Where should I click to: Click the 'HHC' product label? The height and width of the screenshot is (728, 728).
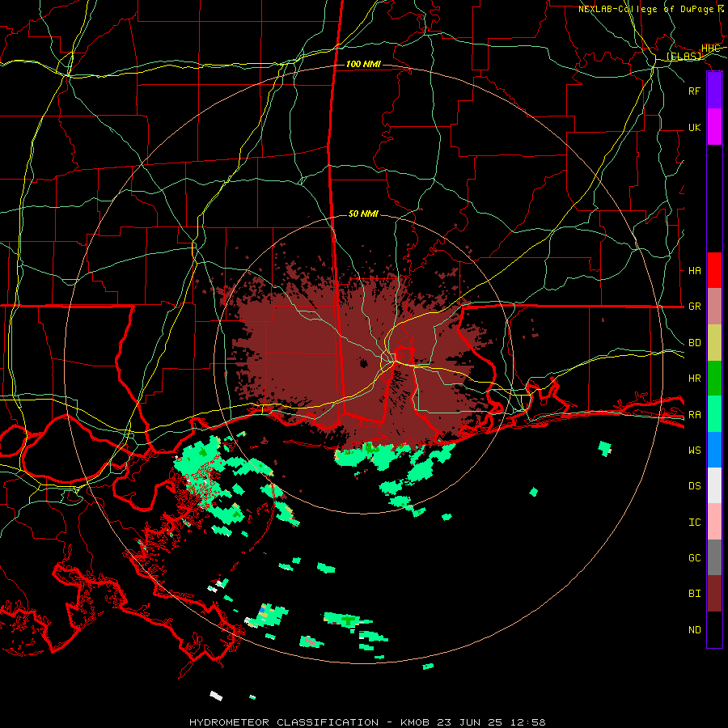[x=710, y=48]
